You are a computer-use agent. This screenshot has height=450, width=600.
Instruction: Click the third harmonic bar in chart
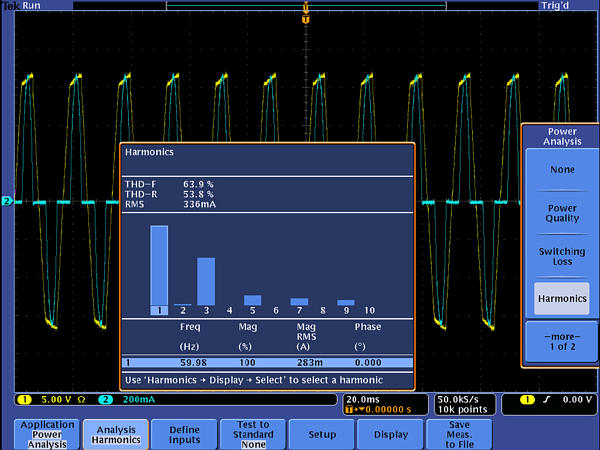point(205,281)
